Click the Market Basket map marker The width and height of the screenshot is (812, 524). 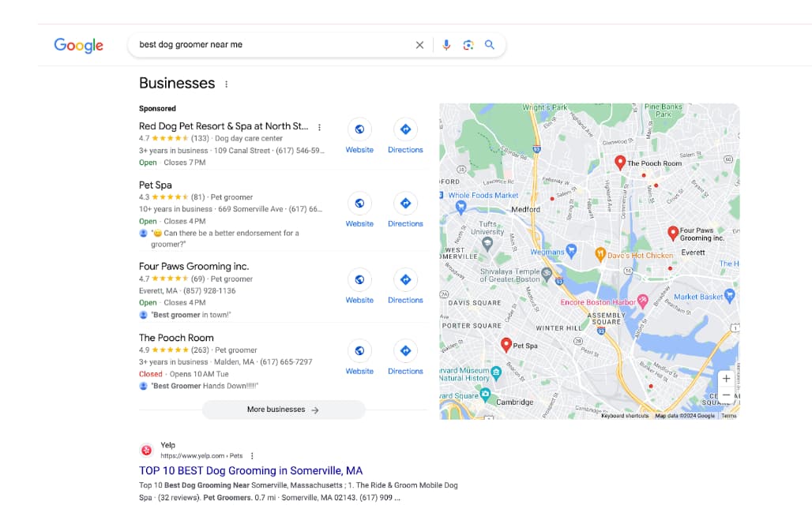click(x=730, y=295)
